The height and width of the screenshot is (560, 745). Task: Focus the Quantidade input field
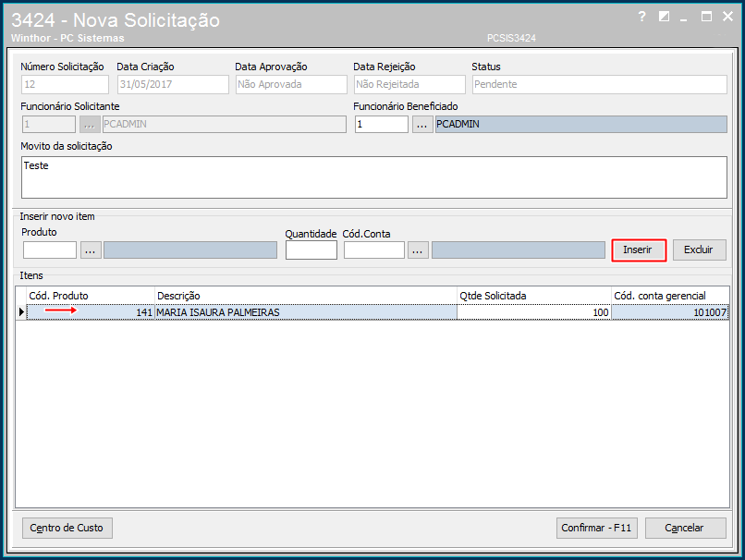[x=311, y=250]
